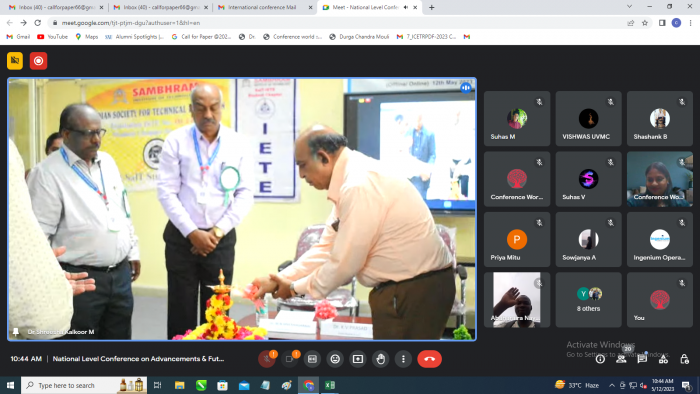Open the Conference world bookmark
This screenshot has height=394, width=700.
[x=292, y=37]
